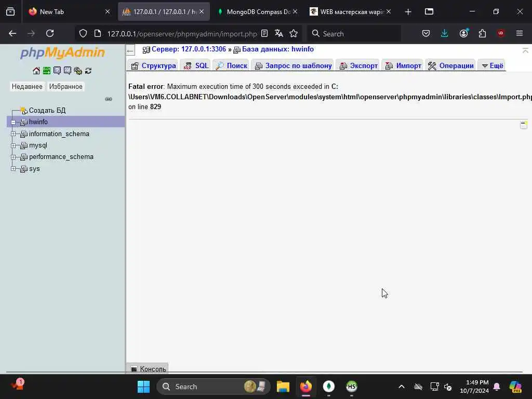Open the Структура tab
The image size is (532, 399).
click(153, 65)
